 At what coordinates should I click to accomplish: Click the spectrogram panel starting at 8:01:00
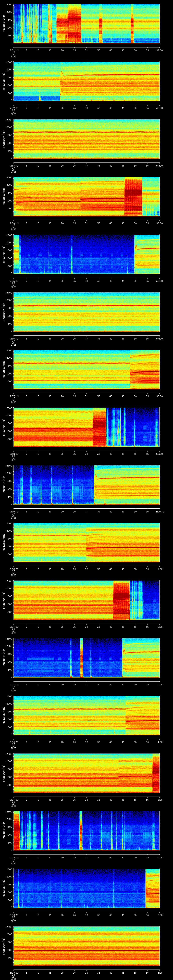[x=87, y=600]
